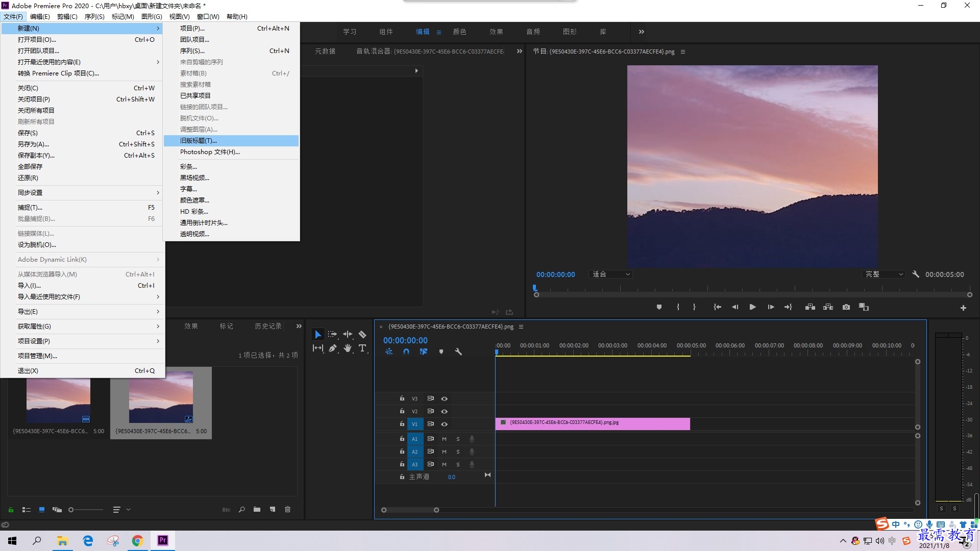Viewport: 980px width, 551px height.
Task: Export frame with the camera icon
Action: pos(846,307)
